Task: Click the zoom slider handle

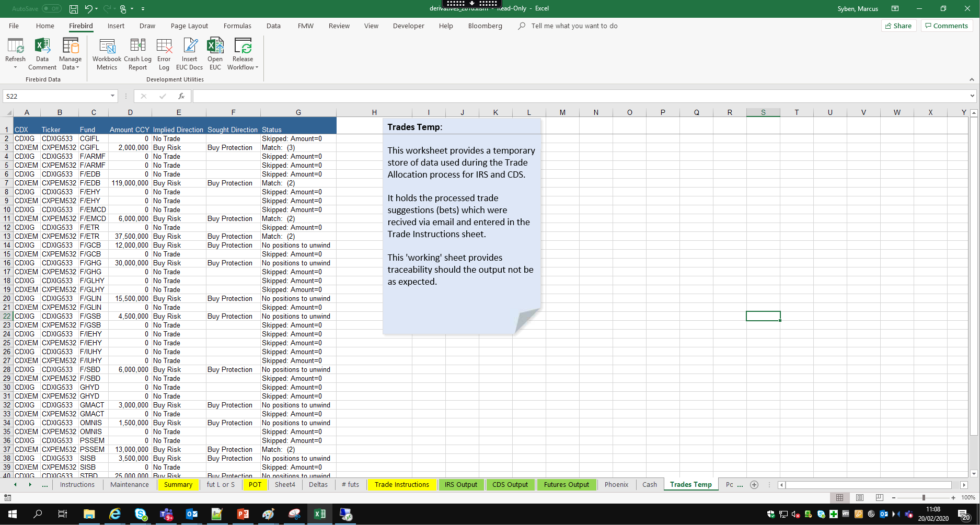Action: pos(924,497)
